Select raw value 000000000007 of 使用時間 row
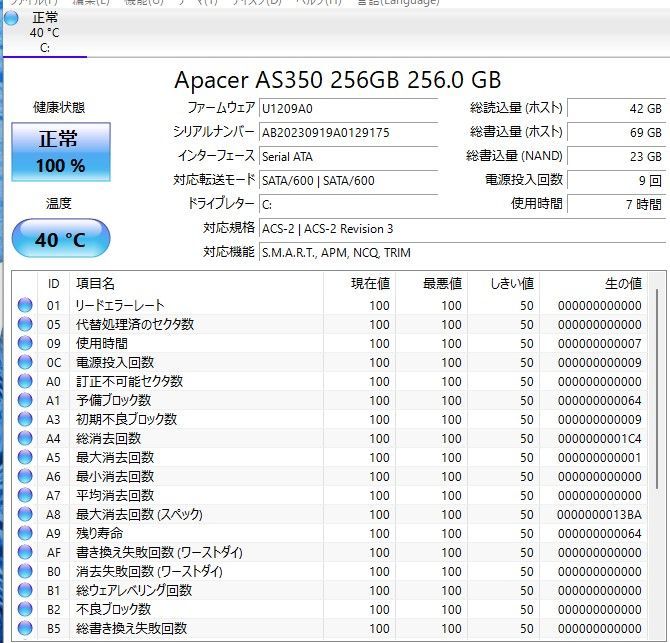 click(x=599, y=343)
